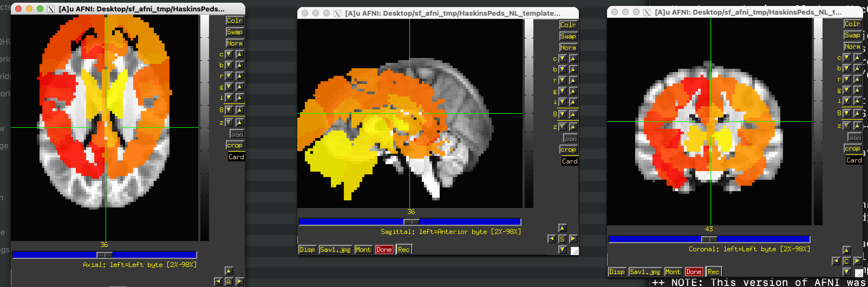Click Norm in the Sagittal window

(568, 47)
